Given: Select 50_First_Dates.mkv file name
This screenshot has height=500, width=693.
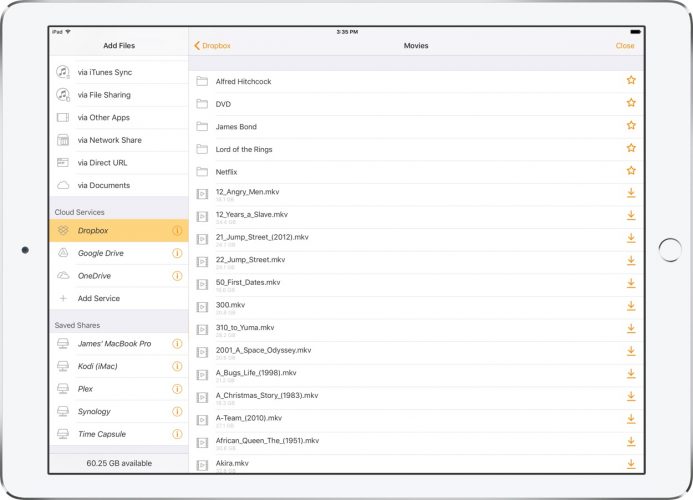Looking at the screenshot, I should 248,282.
